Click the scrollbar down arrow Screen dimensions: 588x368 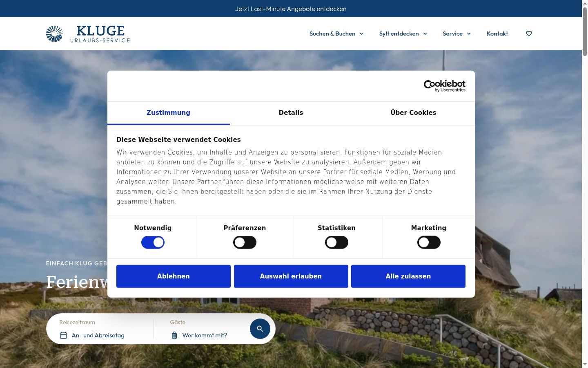pyautogui.click(x=585, y=364)
